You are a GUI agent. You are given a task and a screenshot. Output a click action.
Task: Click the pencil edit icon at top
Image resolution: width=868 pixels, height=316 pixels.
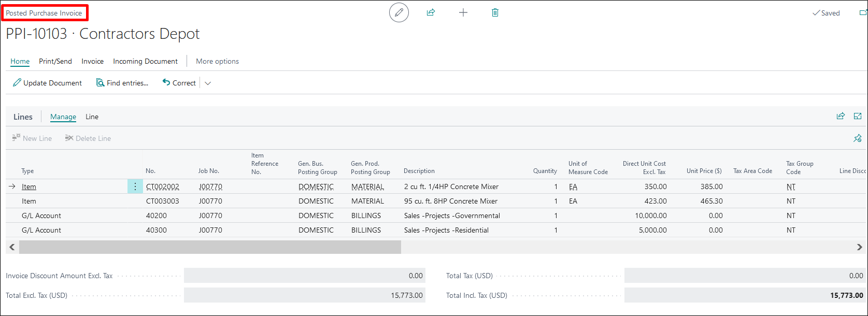(x=399, y=13)
